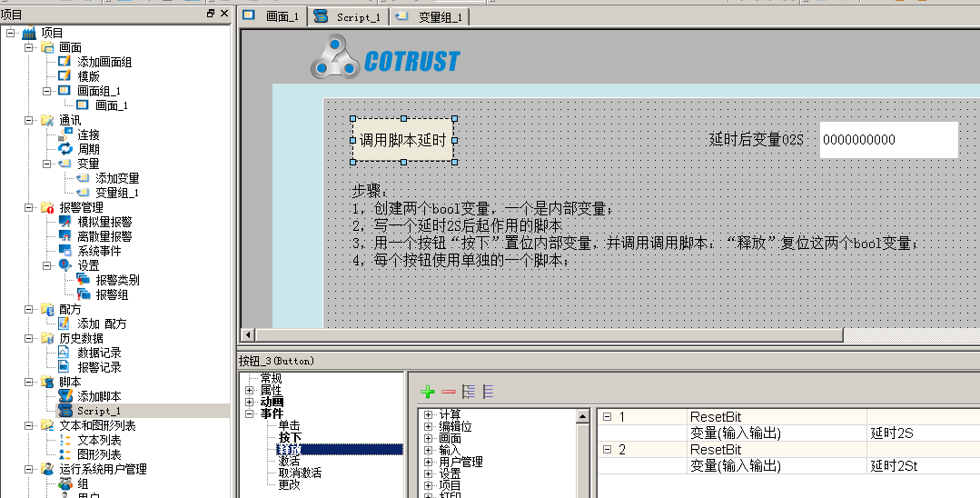This screenshot has height=498, width=980.
Task: Click the canvas horizontal scrollbar left arrow
Action: pyautogui.click(x=248, y=335)
